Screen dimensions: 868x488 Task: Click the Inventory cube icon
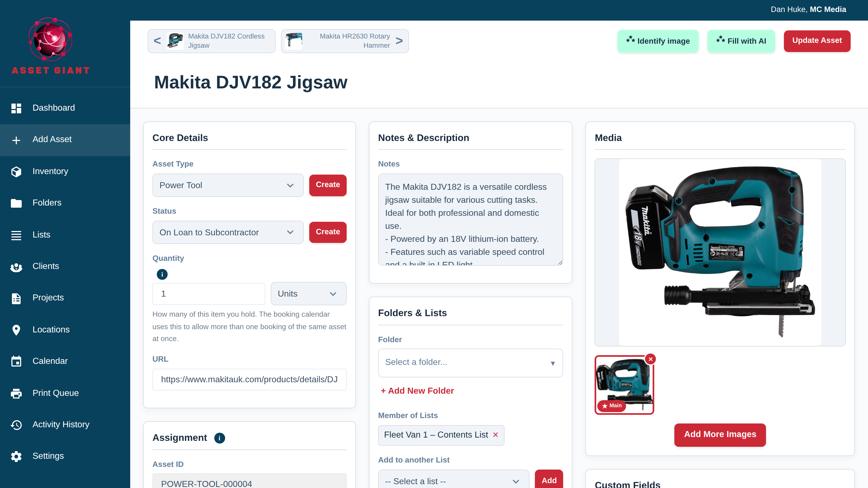pos(16,171)
